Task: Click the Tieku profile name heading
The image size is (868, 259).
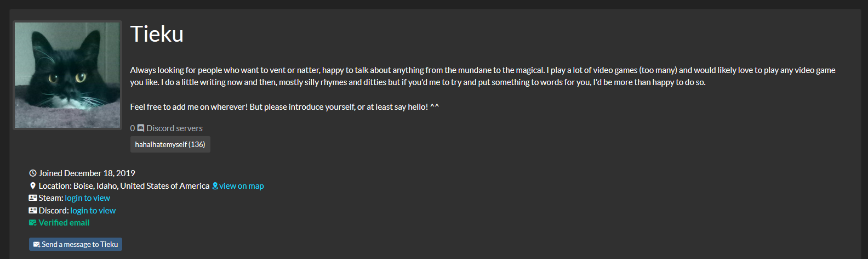Action: coord(157,34)
